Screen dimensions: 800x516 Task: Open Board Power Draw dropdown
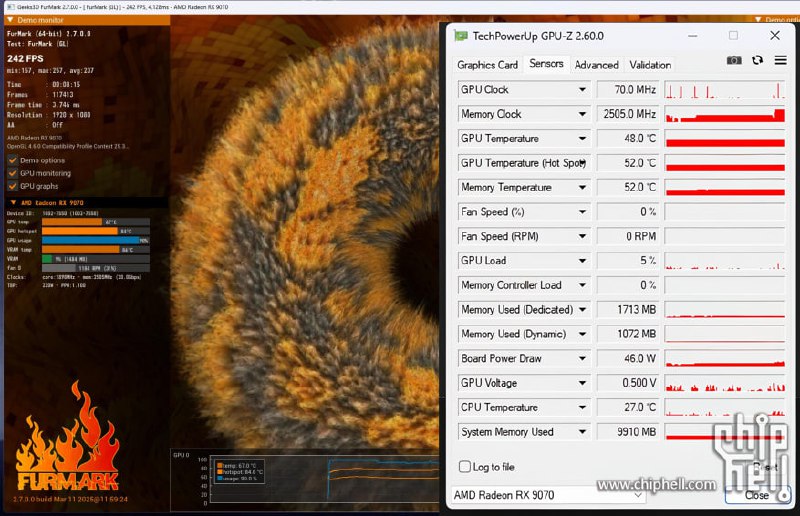click(x=582, y=359)
